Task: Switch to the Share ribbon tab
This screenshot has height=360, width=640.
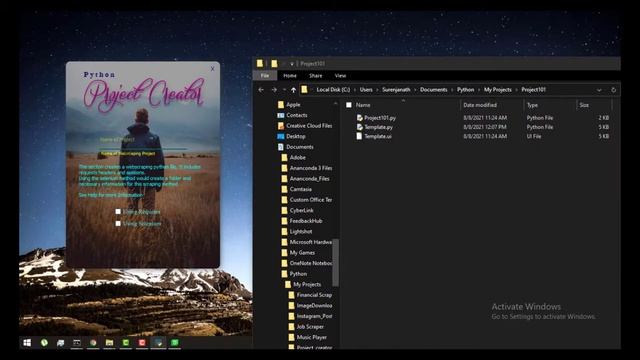Action: pos(316,76)
